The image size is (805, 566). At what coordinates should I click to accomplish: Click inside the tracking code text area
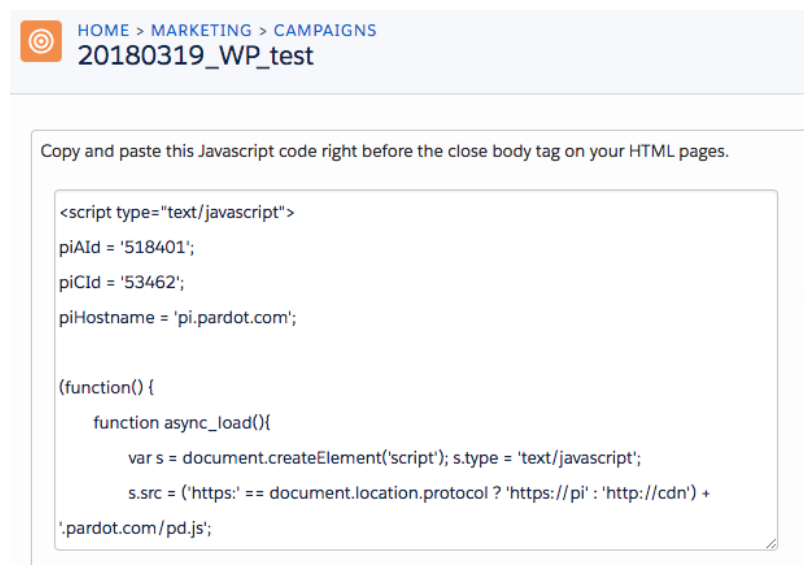[416, 370]
